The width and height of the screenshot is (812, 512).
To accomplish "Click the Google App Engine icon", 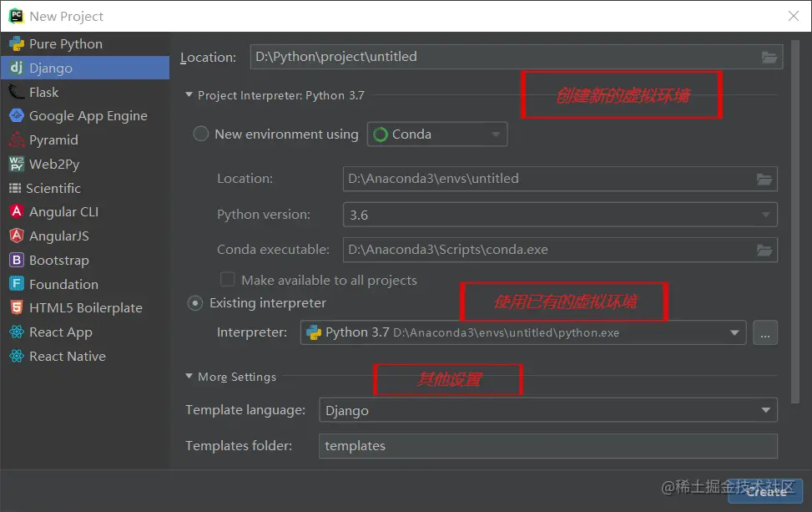I will 17,115.
